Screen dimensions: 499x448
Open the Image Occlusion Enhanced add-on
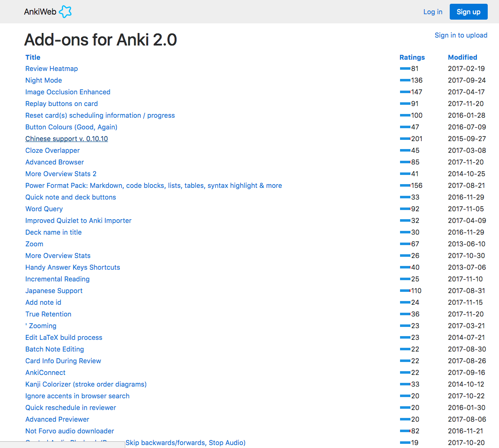68,92
